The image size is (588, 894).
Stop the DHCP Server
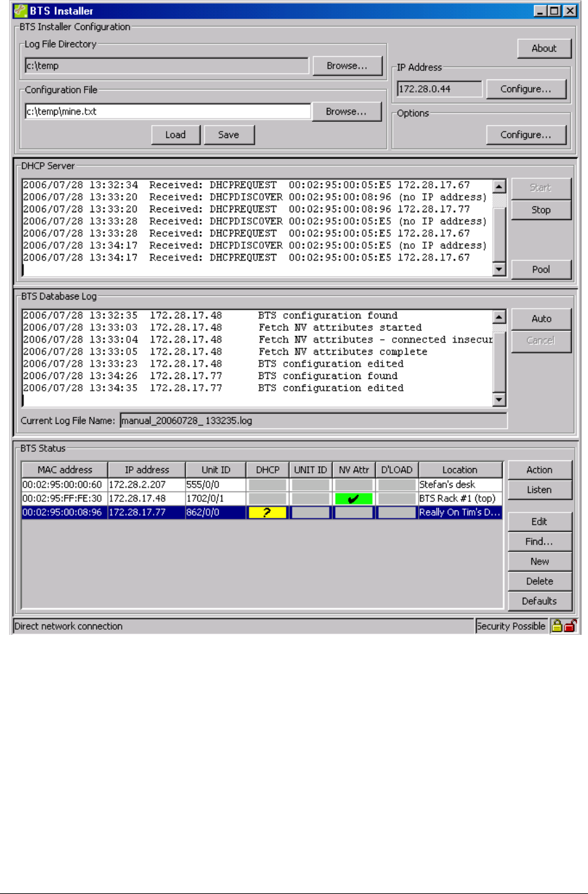click(x=541, y=210)
